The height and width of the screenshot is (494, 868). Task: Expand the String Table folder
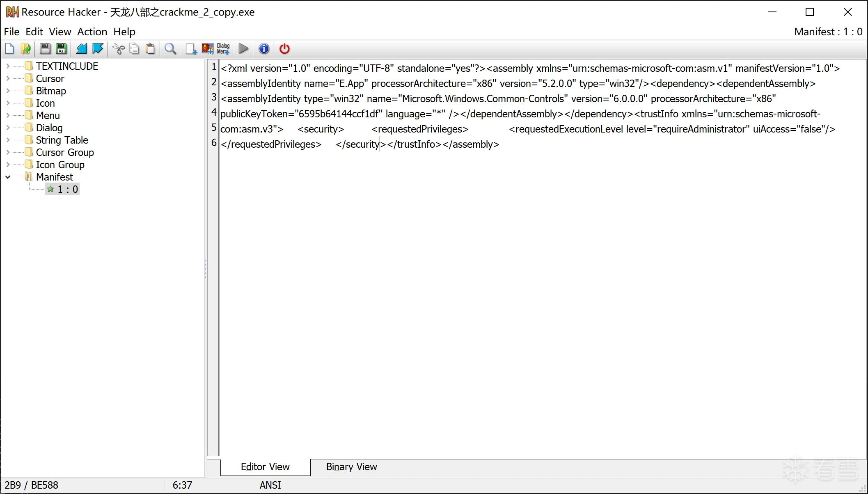[8, 140]
